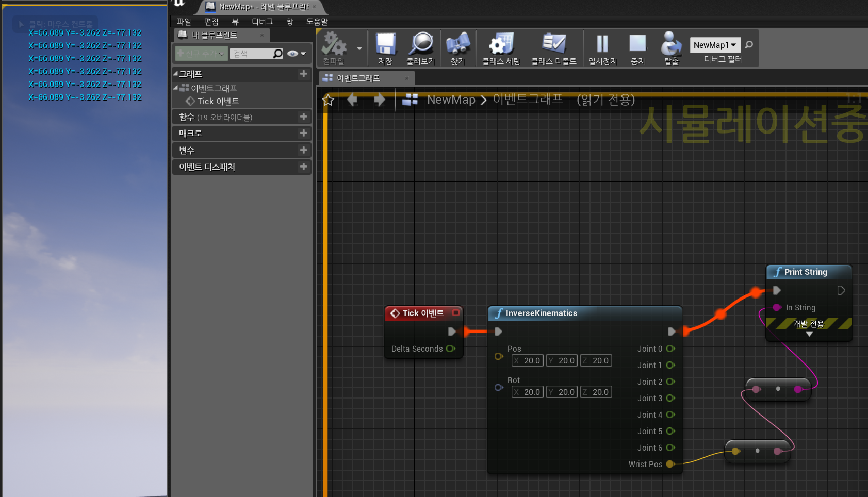Click InverseKinematics exec output pin
The height and width of the screenshot is (497, 868).
(672, 331)
